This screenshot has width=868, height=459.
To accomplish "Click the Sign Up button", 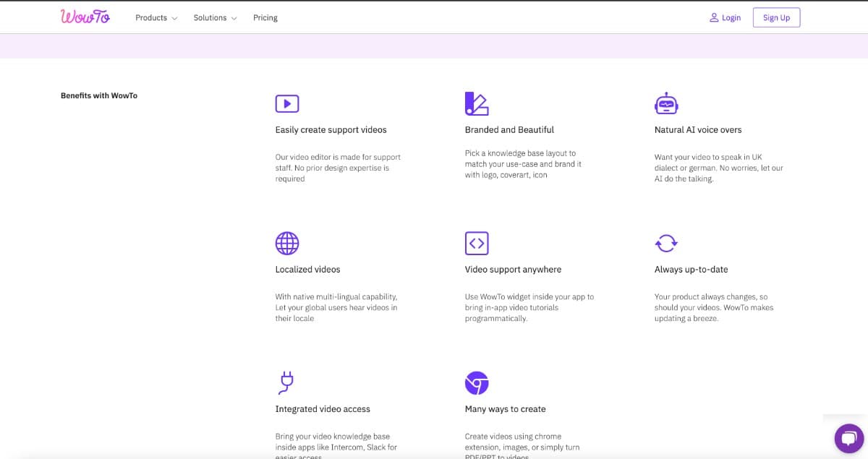I will pyautogui.click(x=776, y=17).
